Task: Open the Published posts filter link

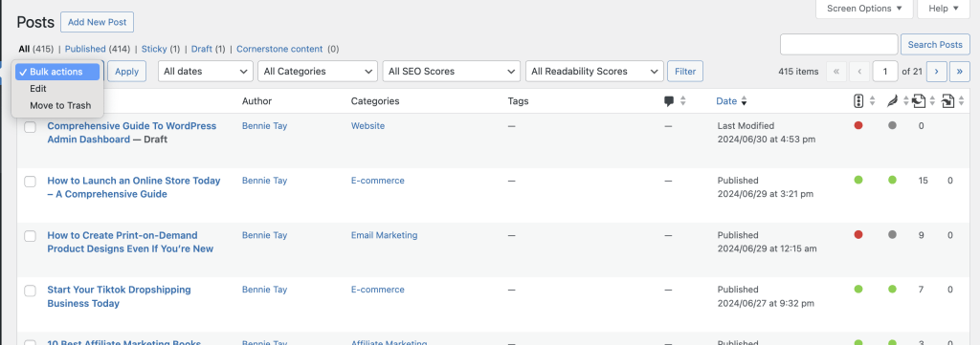Action: [85, 49]
